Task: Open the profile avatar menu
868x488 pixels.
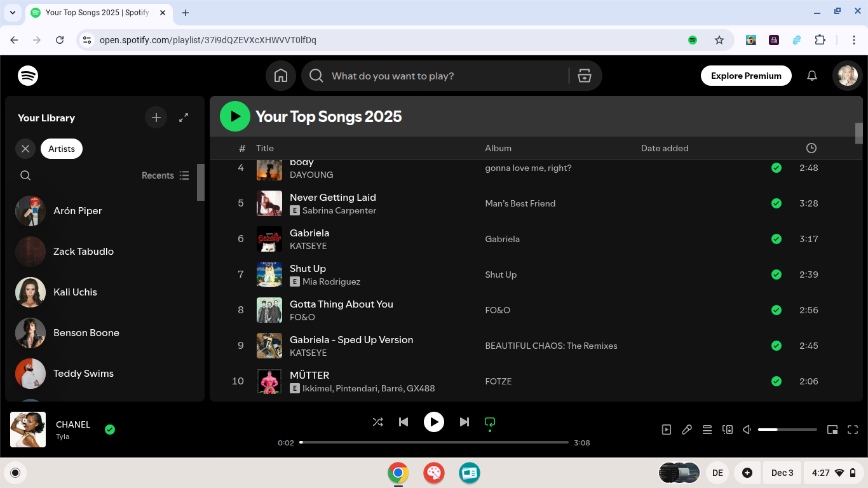Action: pyautogui.click(x=848, y=76)
